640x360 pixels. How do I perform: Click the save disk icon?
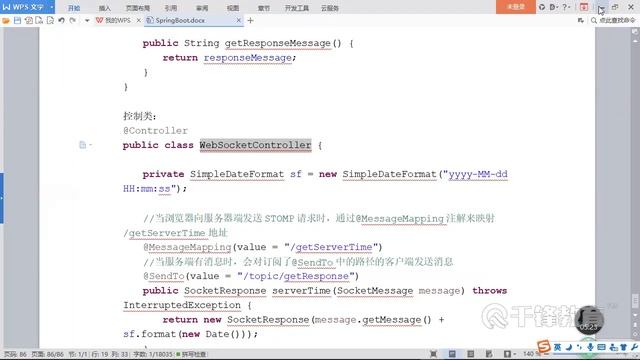17,20
